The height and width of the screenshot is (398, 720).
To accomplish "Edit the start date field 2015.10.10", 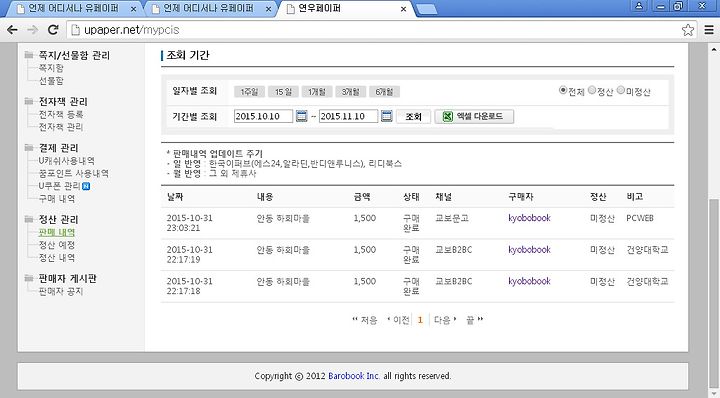I will tap(263, 116).
